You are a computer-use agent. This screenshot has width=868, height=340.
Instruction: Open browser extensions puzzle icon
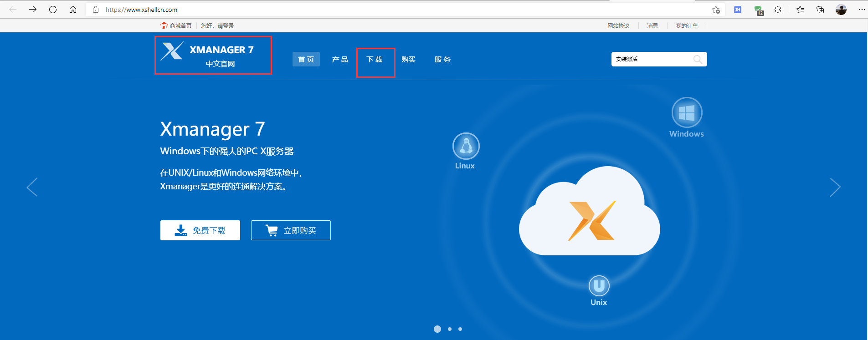tap(778, 10)
